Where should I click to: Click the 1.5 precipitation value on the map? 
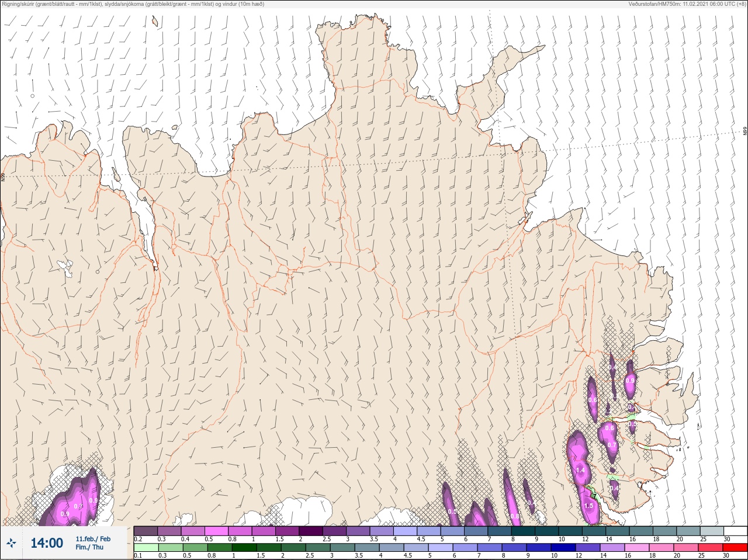pyautogui.click(x=588, y=506)
